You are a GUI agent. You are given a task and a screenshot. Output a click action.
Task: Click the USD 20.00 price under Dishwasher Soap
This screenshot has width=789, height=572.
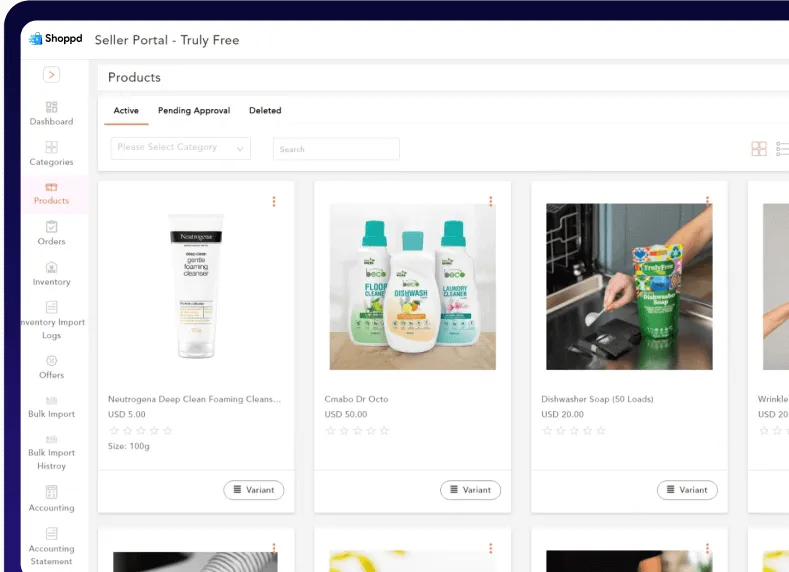563,414
